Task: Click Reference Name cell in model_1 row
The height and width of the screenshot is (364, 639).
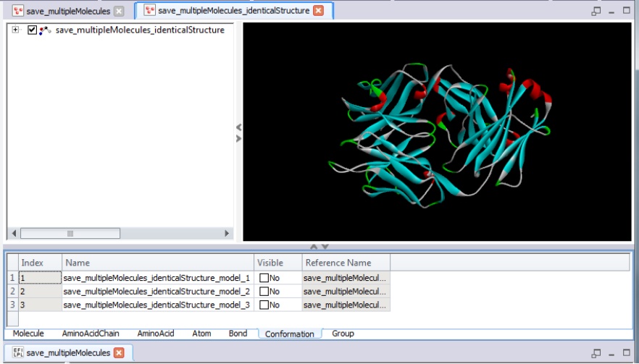Action: pos(346,278)
